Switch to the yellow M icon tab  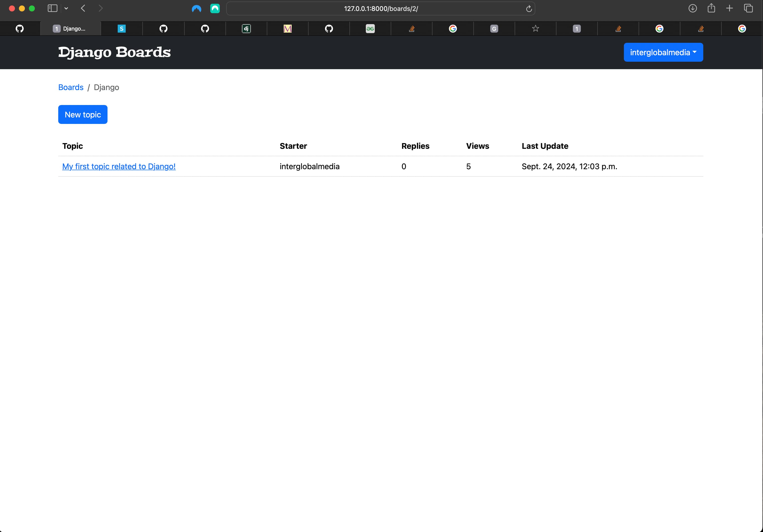coord(287,29)
